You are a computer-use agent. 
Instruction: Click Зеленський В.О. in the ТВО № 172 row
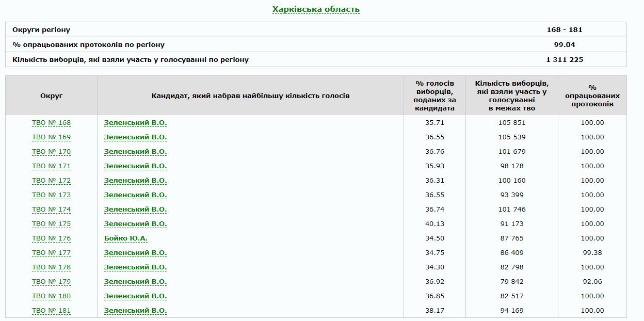pyautogui.click(x=135, y=181)
